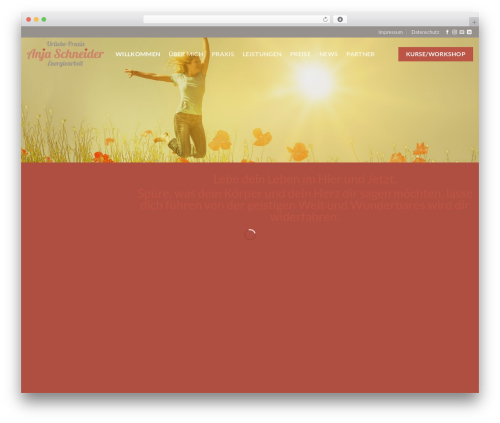Navigate to the Partner menu item

pyautogui.click(x=360, y=54)
